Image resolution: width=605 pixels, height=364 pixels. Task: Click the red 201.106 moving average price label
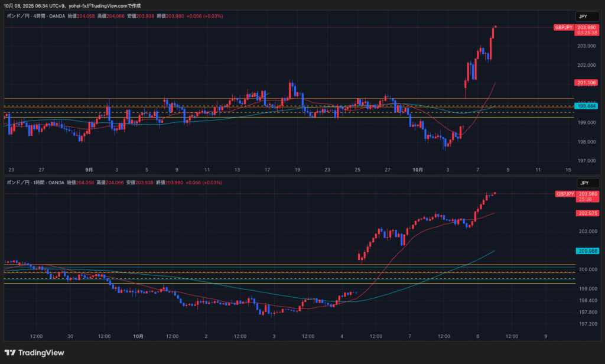tap(587, 83)
